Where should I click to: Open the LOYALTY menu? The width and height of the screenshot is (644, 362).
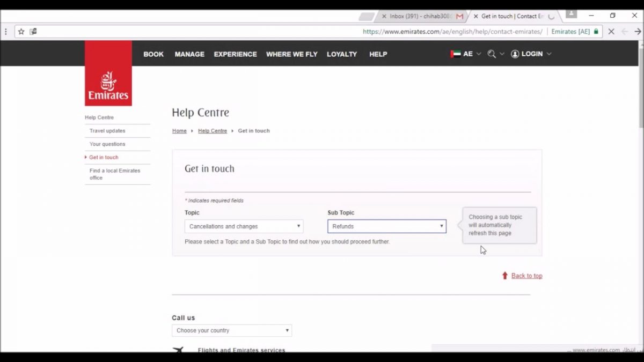tap(342, 54)
